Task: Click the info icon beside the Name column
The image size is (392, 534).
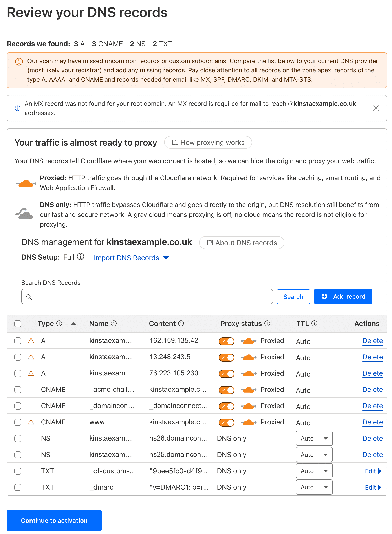Action: [x=114, y=323]
